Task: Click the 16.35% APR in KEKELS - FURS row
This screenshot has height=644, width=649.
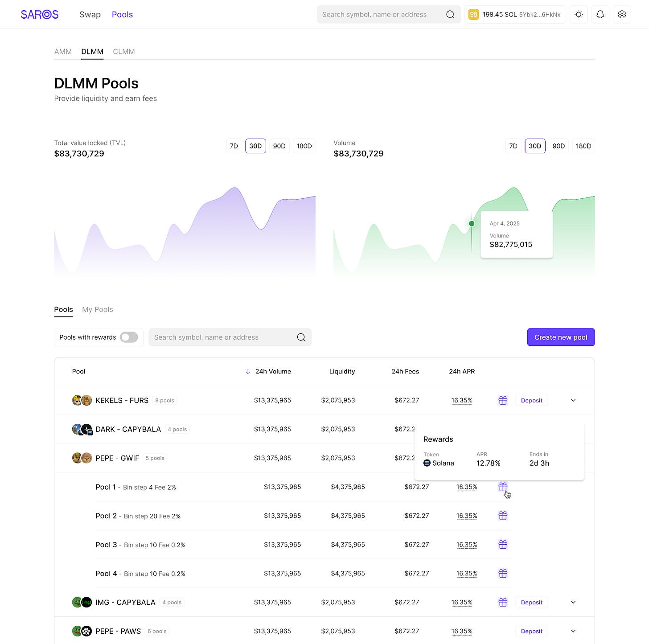Action: [x=462, y=400]
